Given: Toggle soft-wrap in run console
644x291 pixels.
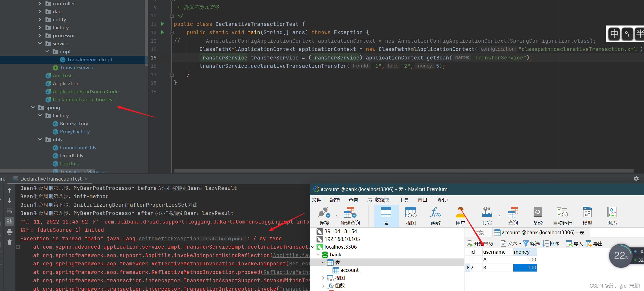Looking at the screenshot, I should tap(10, 211).
